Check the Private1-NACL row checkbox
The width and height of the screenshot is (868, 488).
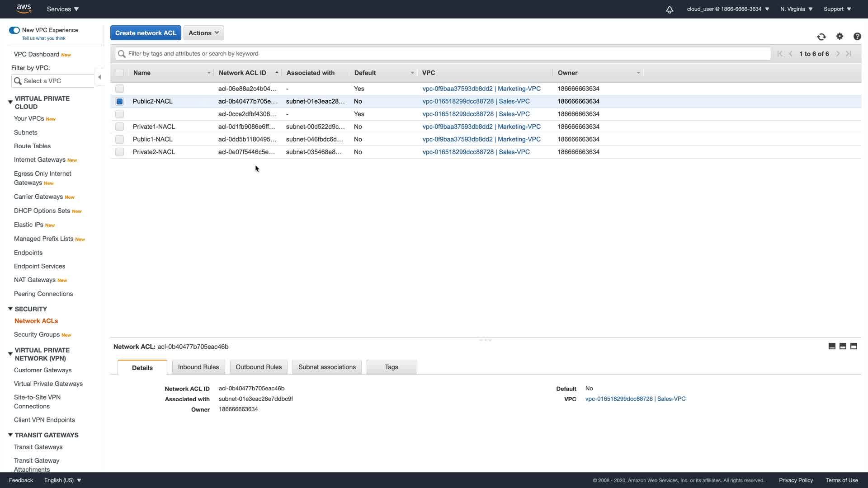[x=119, y=127]
